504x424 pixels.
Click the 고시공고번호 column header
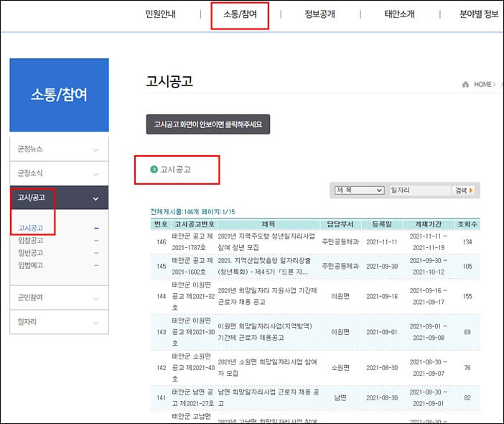[195, 224]
